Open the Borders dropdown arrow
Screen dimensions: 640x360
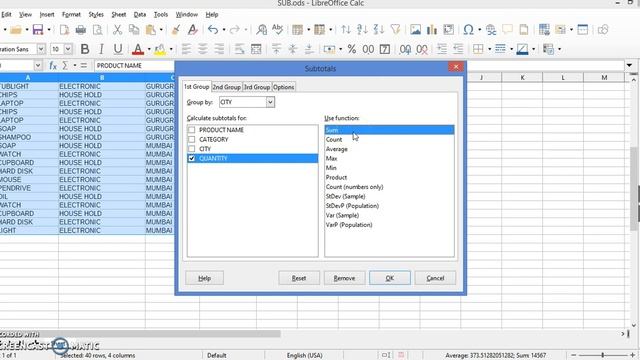(x=489, y=49)
